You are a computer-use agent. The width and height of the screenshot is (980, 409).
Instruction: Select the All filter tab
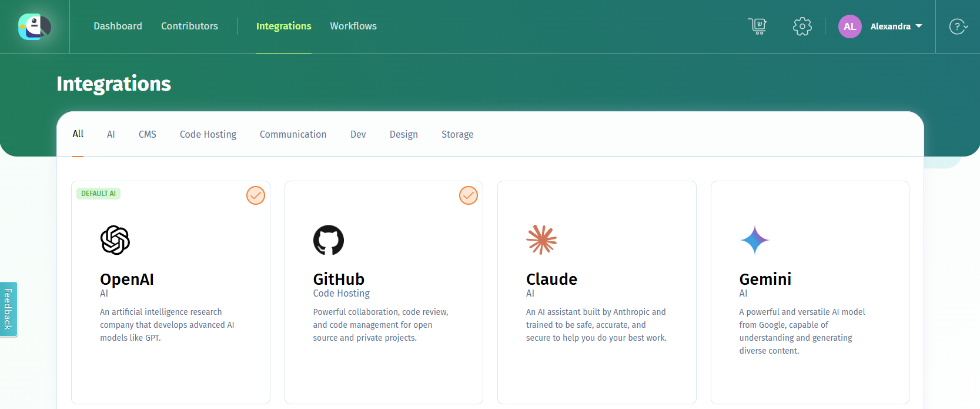point(78,134)
